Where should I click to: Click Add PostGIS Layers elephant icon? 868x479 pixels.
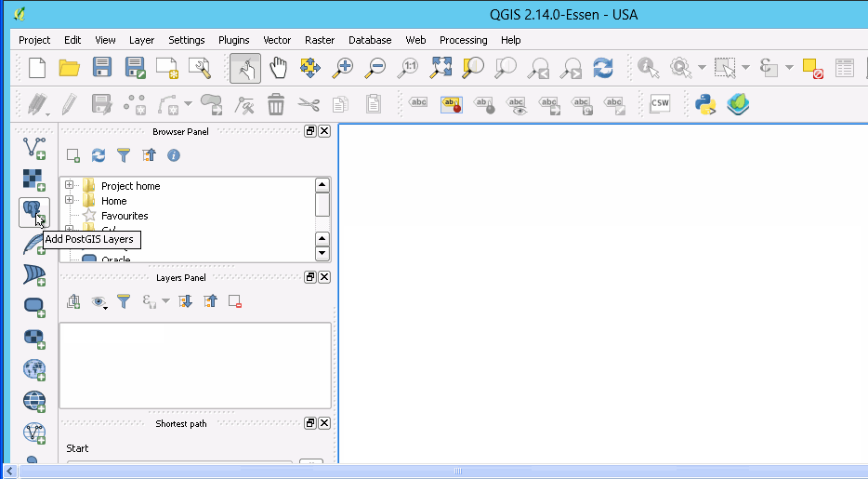click(34, 212)
